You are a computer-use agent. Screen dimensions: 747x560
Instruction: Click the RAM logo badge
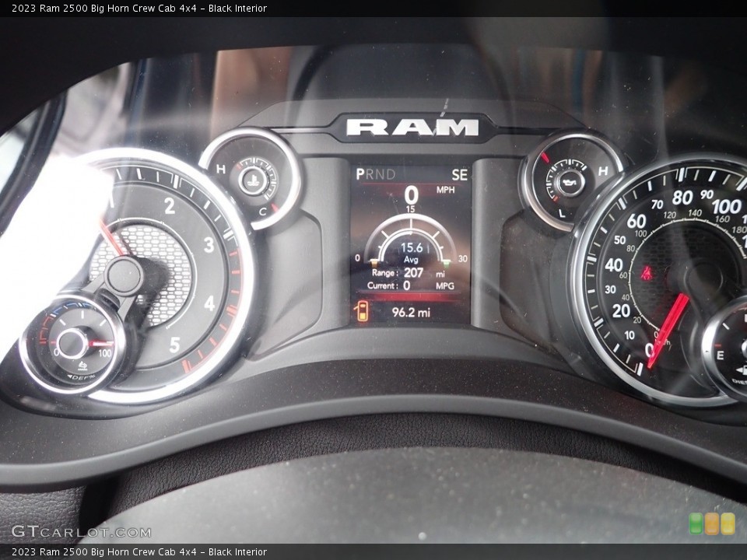coord(412,127)
